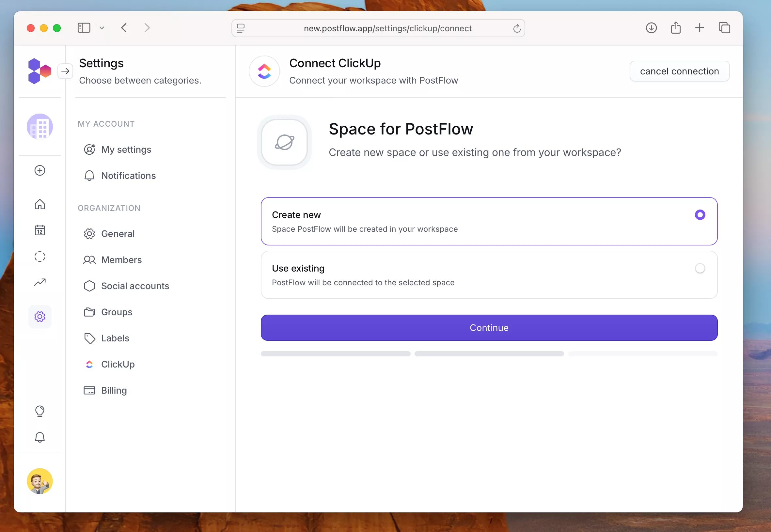Show the Safari tab overview icon
This screenshot has height=532, width=771.
point(724,28)
